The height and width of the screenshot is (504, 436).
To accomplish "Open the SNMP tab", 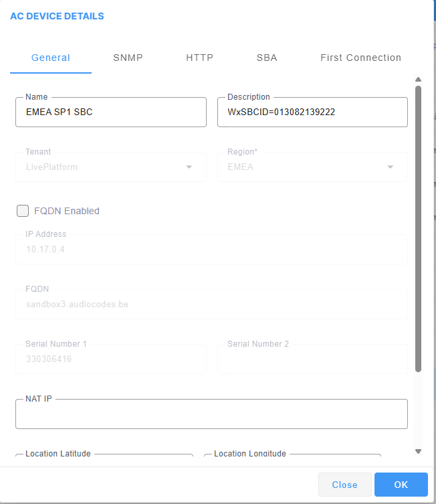I will [128, 58].
